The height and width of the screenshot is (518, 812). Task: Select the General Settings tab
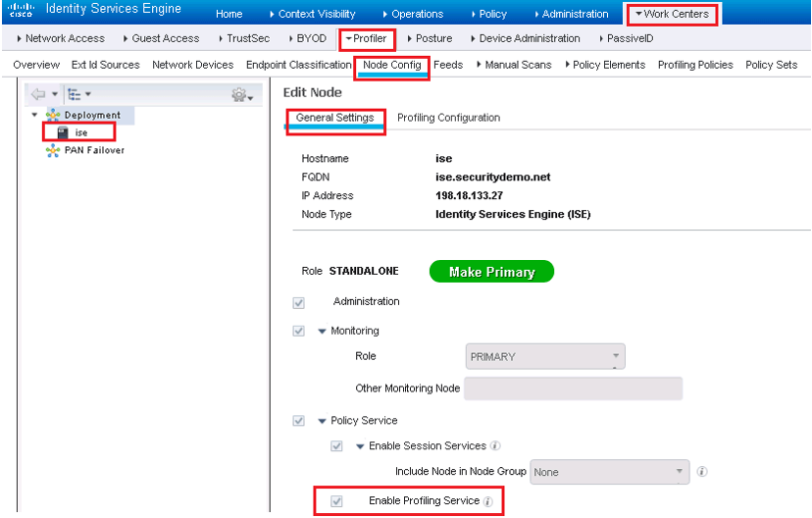tap(335, 118)
